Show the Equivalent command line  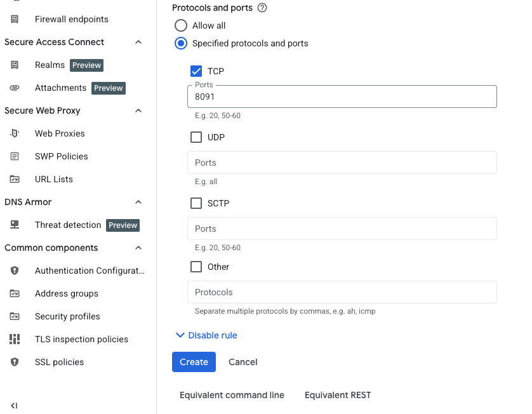pyautogui.click(x=231, y=394)
